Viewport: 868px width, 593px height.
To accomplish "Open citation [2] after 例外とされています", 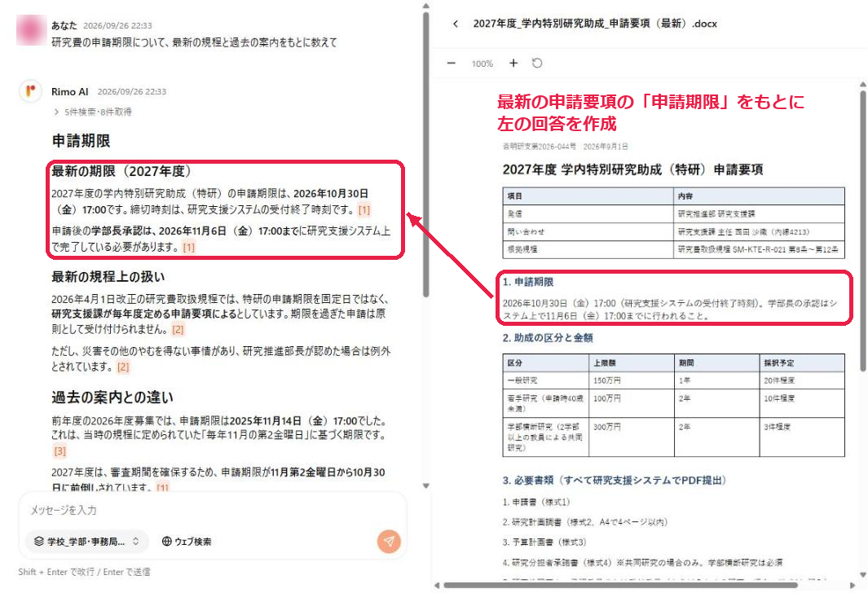I will [123, 367].
